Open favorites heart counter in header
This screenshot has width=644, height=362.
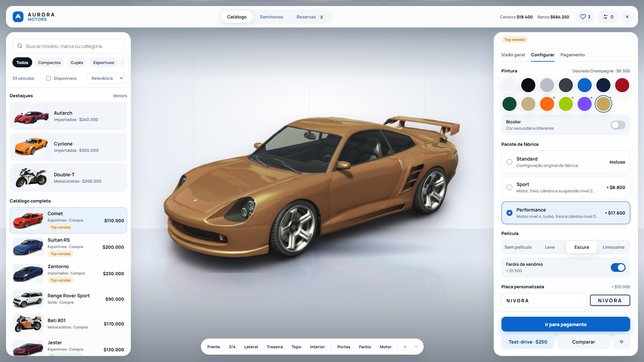(585, 17)
